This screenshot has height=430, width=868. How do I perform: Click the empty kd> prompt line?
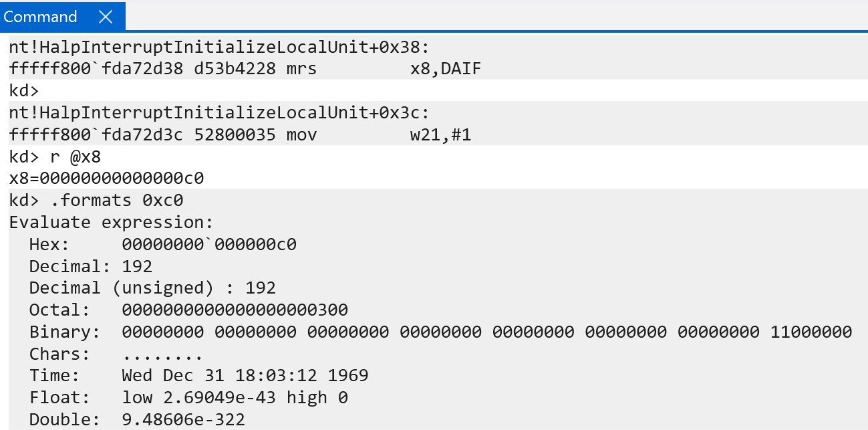point(25,90)
